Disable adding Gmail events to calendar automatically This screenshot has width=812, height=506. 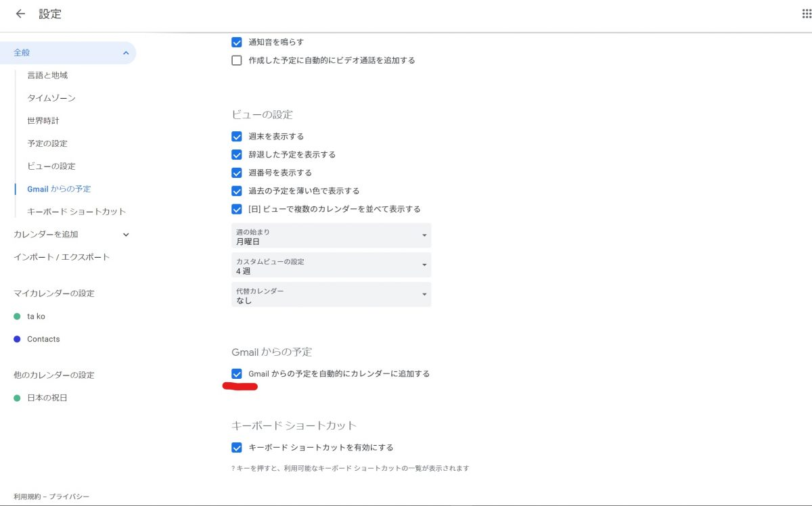(237, 373)
